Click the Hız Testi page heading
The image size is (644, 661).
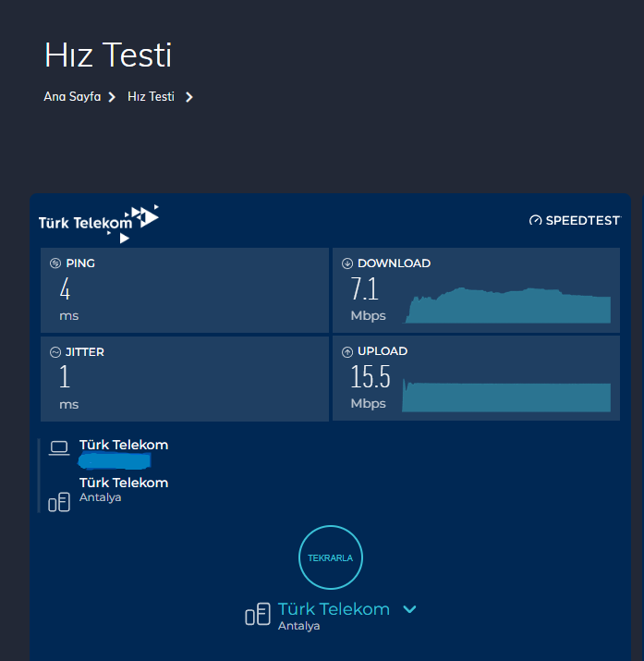coord(108,55)
